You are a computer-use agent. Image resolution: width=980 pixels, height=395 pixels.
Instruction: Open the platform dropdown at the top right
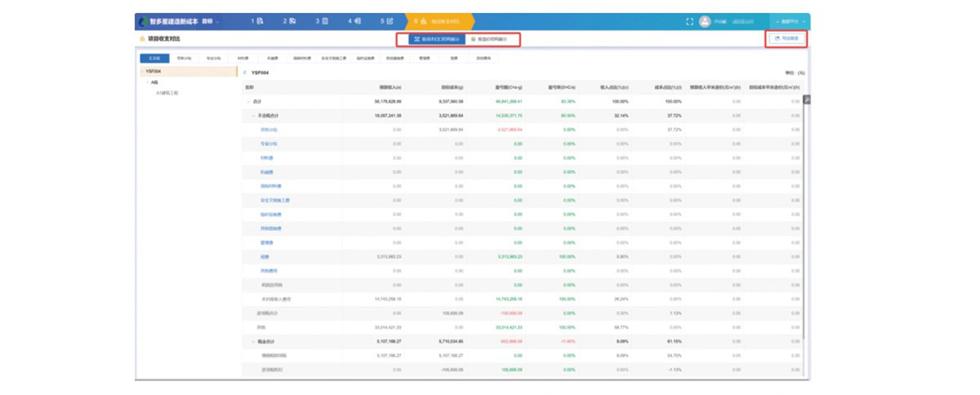tap(793, 21)
